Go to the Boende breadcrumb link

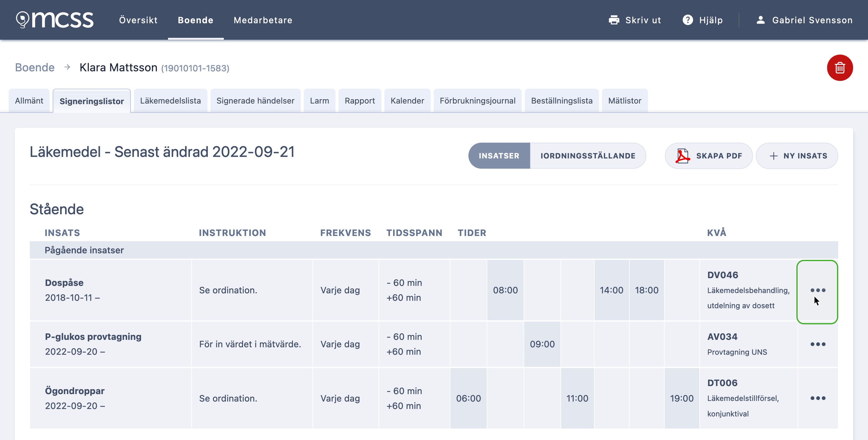(x=35, y=67)
